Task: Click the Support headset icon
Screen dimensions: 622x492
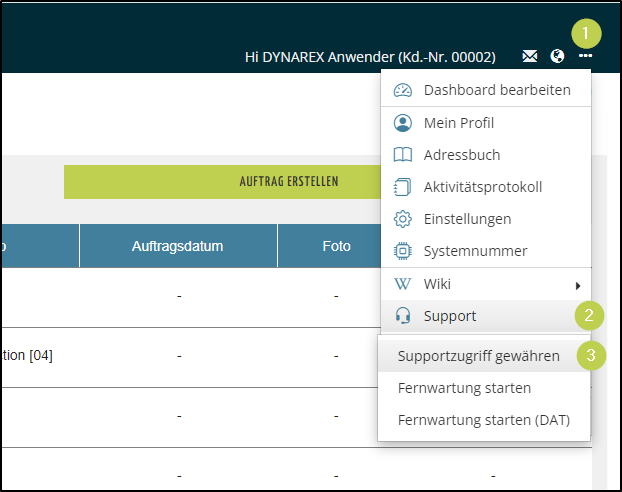Action: click(x=403, y=316)
